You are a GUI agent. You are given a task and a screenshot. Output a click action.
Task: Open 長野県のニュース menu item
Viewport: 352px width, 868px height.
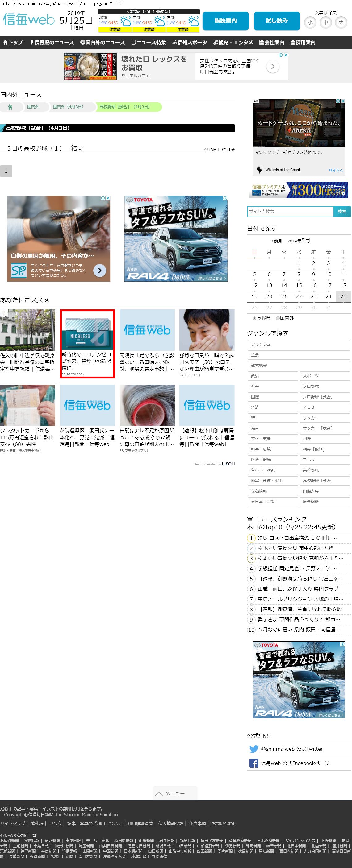tap(52, 43)
